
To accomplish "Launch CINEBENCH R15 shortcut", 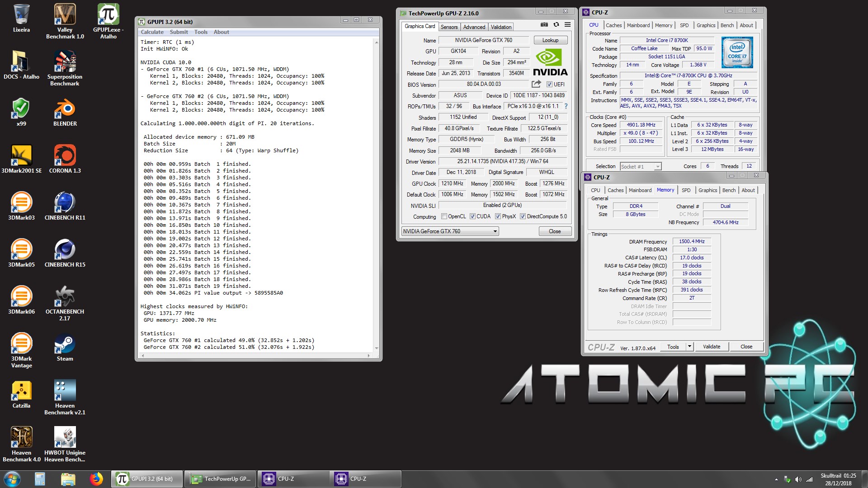I will (x=65, y=253).
